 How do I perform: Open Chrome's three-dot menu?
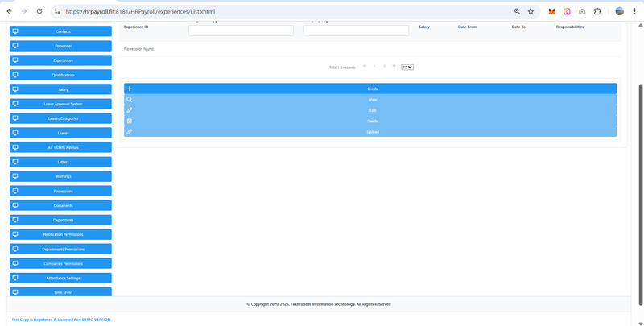coord(635,11)
